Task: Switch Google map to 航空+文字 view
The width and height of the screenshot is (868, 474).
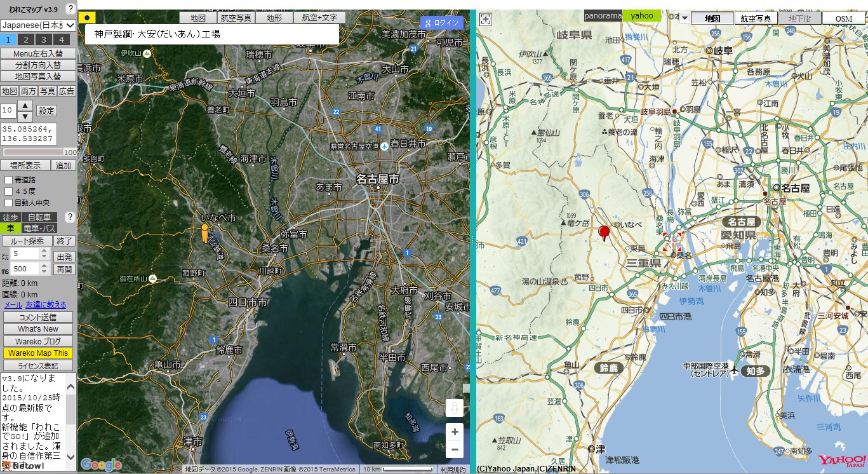Action: pyautogui.click(x=319, y=18)
